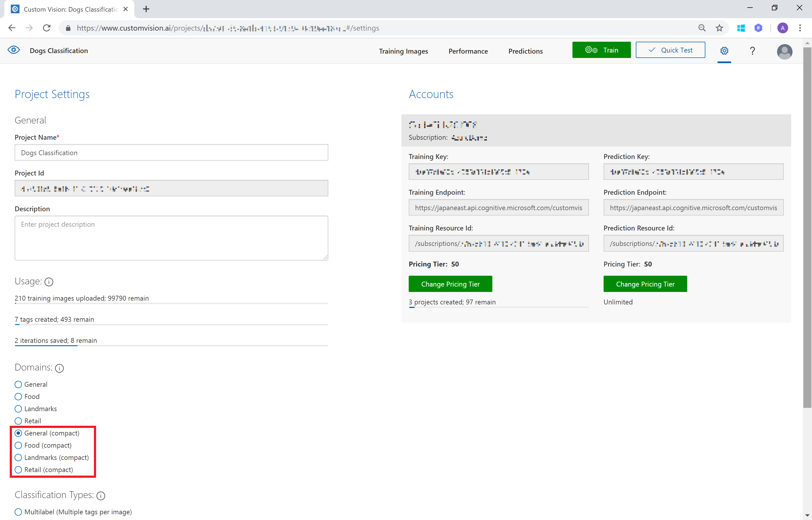Viewport: 812px width, 520px height.
Task: Click into the Description text area
Action: point(171,238)
